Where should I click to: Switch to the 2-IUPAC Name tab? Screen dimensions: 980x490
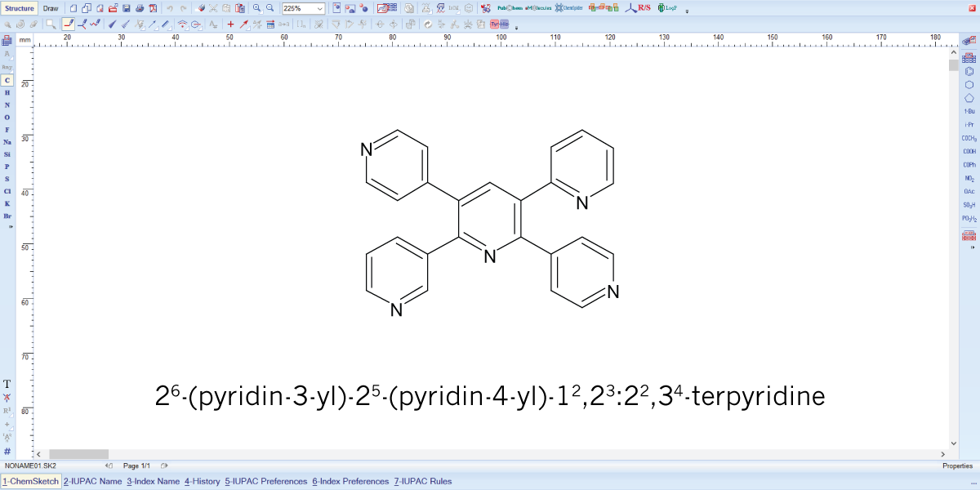91,481
